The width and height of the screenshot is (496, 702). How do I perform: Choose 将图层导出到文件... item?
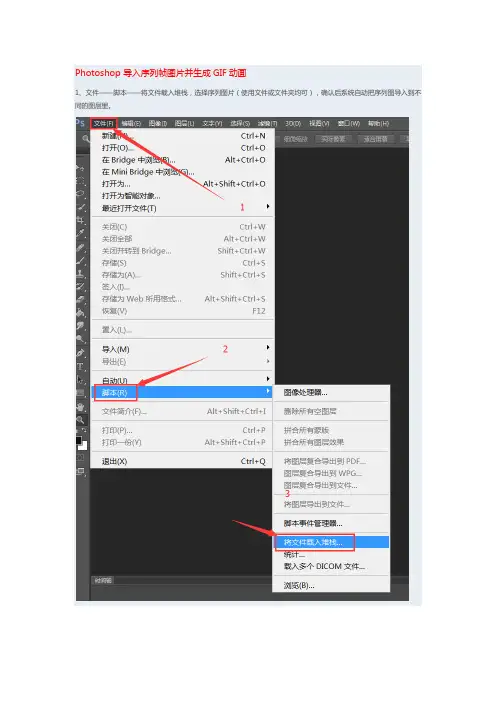pos(331,504)
